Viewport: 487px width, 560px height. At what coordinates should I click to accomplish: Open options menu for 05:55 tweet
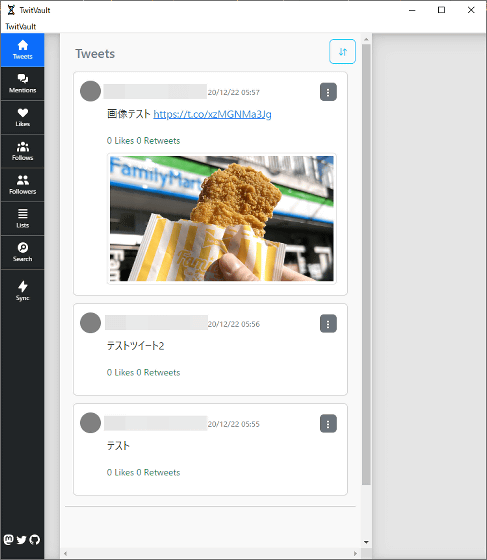(x=328, y=424)
